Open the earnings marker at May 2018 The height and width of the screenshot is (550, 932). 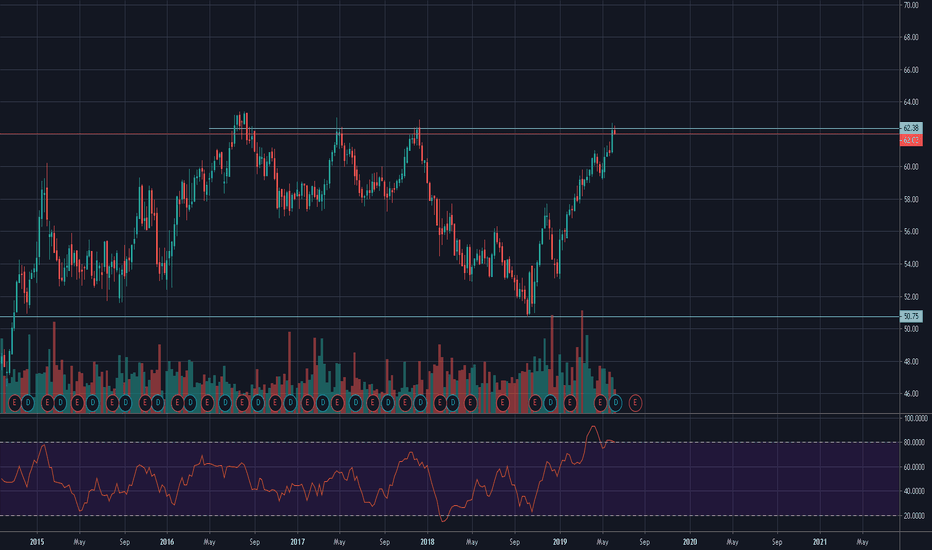click(x=470, y=403)
